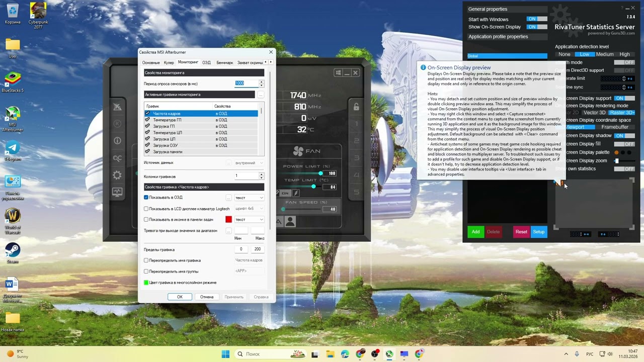Switch to the 'Кулер' tab
Image resolution: width=644 pixels, height=362 pixels.
point(169,63)
